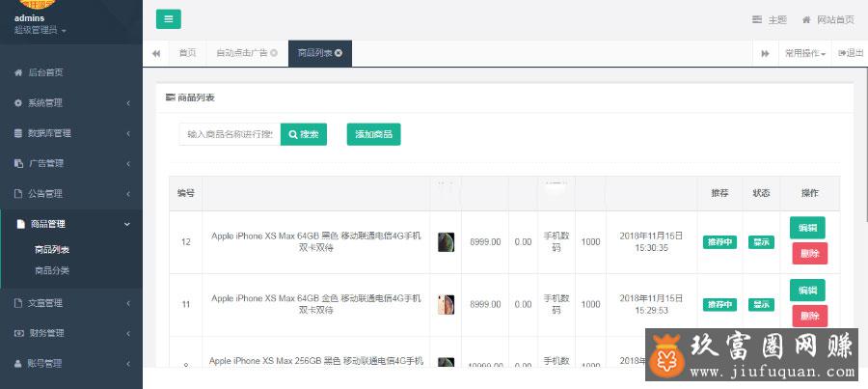Close the 商品列表 tab
The width and height of the screenshot is (868, 389).
pyautogui.click(x=339, y=53)
